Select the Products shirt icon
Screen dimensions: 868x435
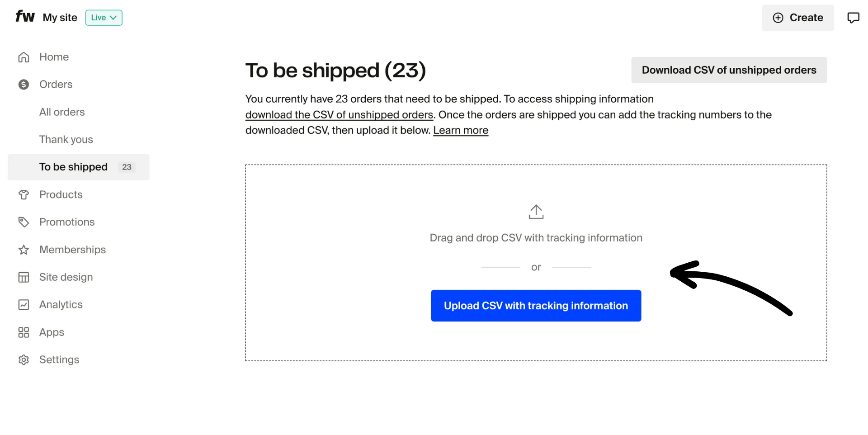click(23, 194)
